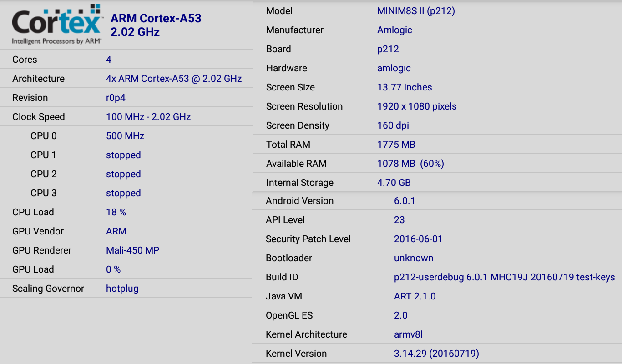Select the ARM Cortex-A53 2.02 GHz heading

pyautogui.click(x=156, y=25)
